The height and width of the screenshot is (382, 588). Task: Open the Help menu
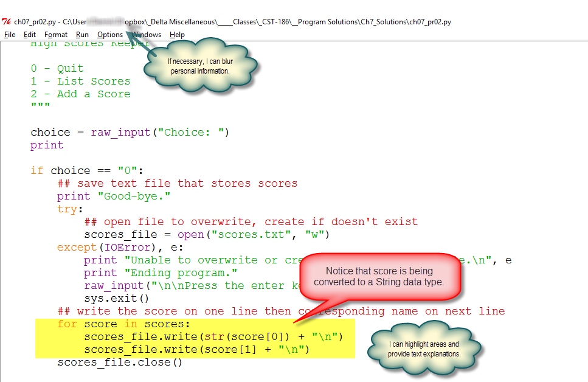click(x=178, y=35)
